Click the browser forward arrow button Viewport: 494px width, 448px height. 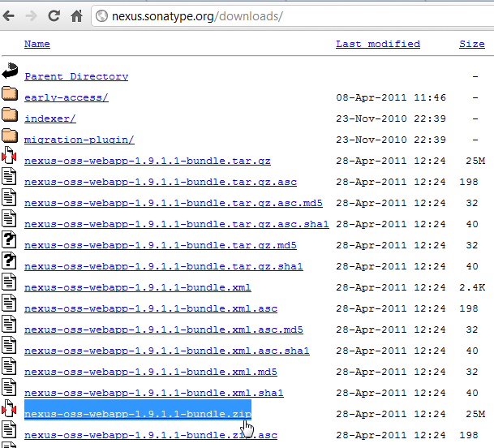(33, 15)
